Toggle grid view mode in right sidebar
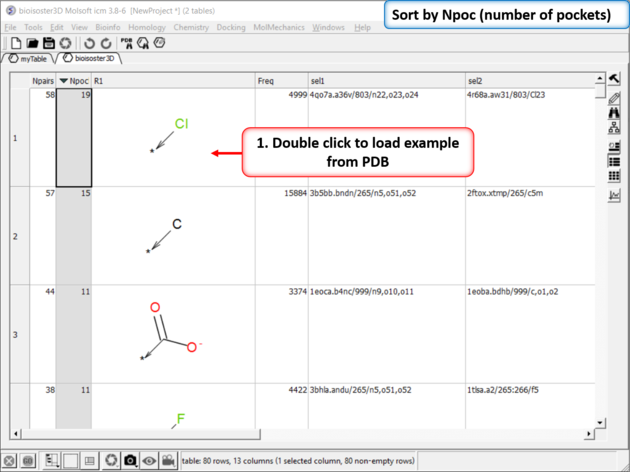 coord(614,176)
